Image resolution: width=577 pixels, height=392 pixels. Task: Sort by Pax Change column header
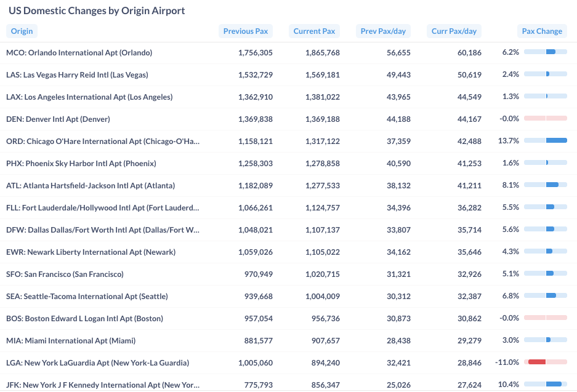[x=542, y=31]
